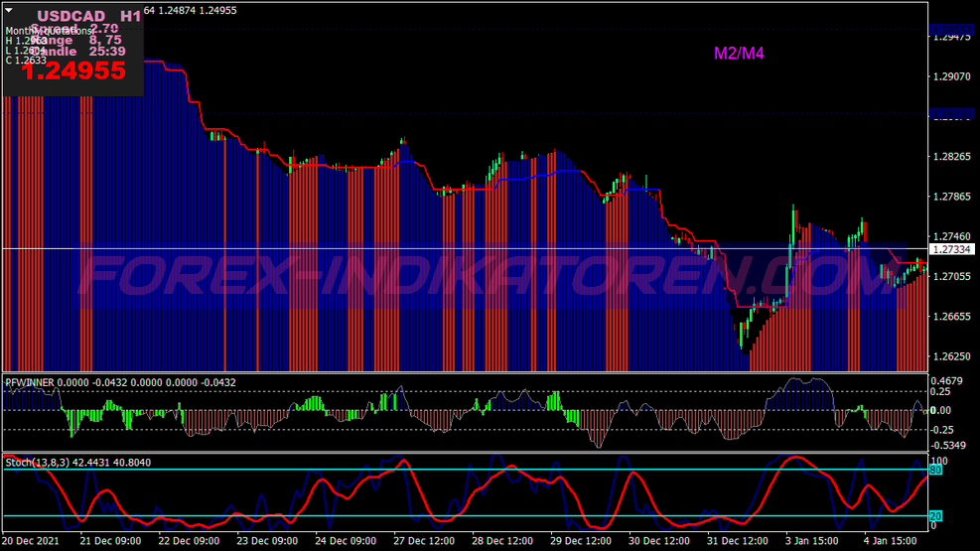Click the 1.26655 price scale value
This screenshot has height=551, width=980.
(x=952, y=316)
